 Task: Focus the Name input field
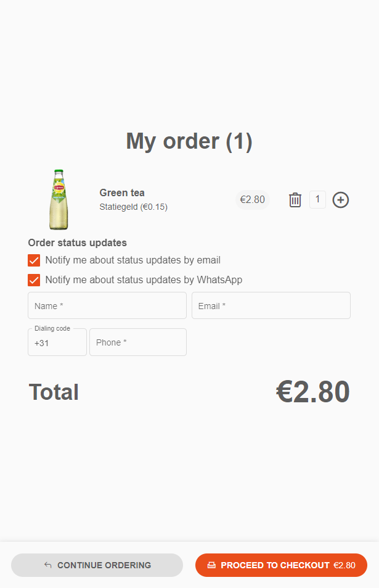(x=107, y=305)
